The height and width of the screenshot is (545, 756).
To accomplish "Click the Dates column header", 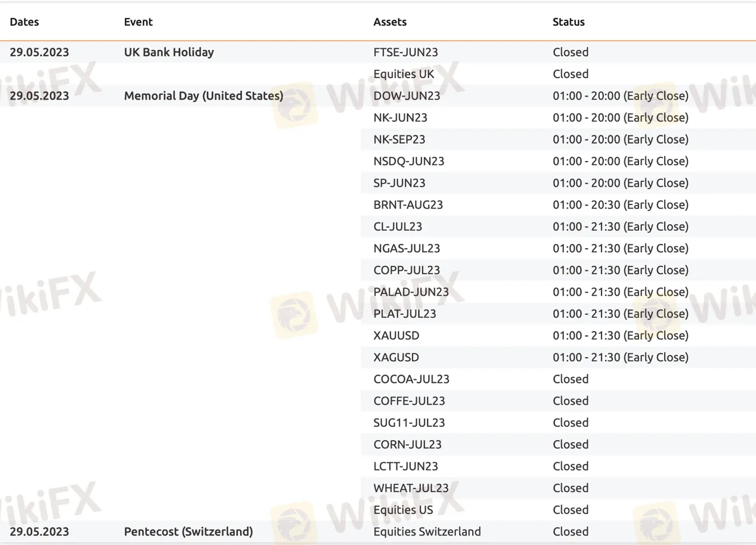I will coord(24,22).
